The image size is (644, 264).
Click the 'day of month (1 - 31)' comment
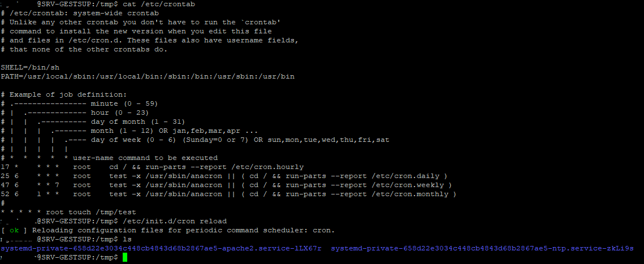click(x=138, y=122)
